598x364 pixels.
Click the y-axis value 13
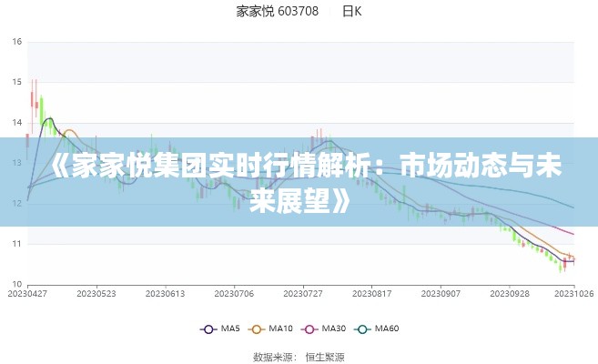[x=17, y=163]
